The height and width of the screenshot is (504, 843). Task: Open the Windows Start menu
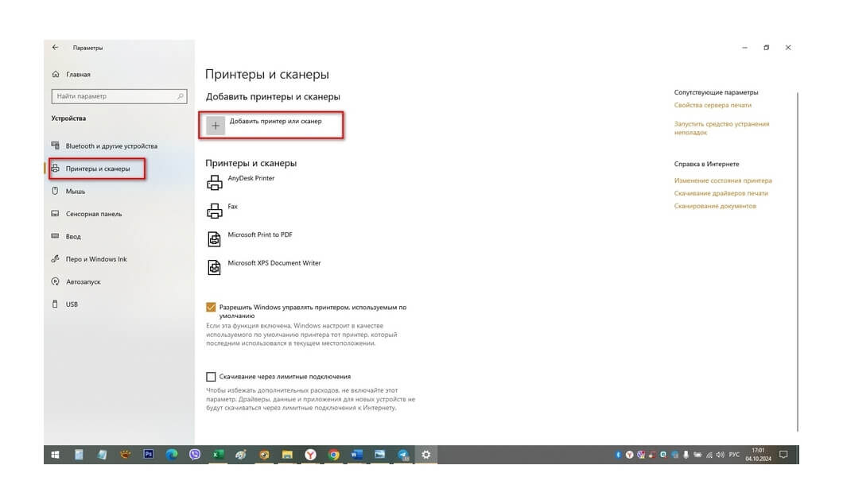tap(55, 455)
